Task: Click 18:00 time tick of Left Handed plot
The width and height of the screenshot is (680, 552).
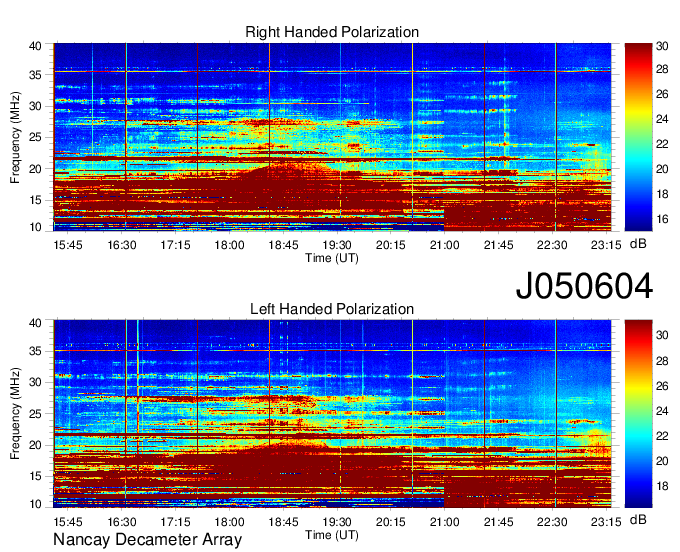Action: 229,522
